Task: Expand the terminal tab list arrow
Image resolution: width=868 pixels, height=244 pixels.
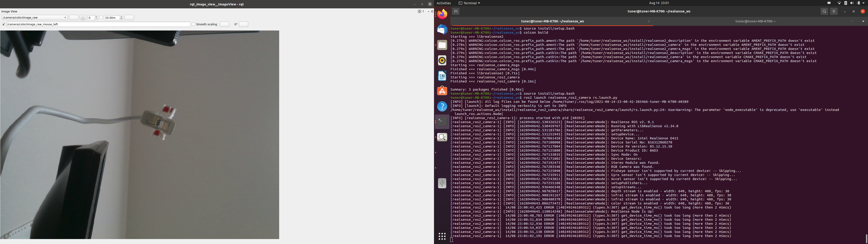Action: (x=863, y=21)
